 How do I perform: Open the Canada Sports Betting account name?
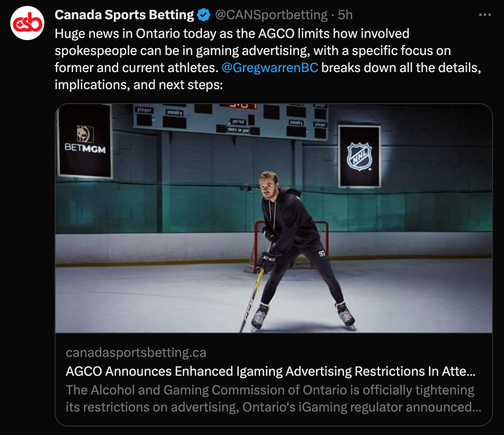pyautogui.click(x=124, y=15)
